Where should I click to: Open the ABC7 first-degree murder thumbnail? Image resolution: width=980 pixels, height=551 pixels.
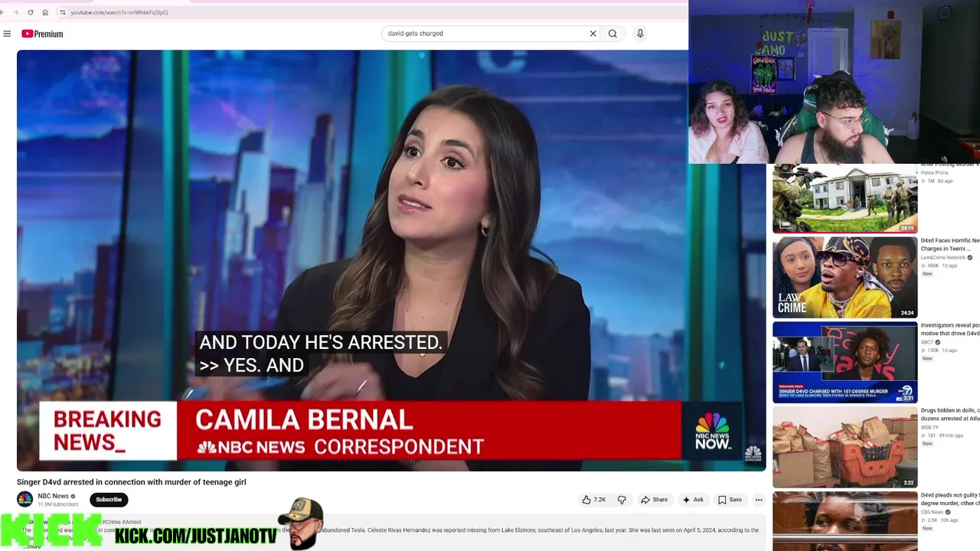click(x=844, y=362)
